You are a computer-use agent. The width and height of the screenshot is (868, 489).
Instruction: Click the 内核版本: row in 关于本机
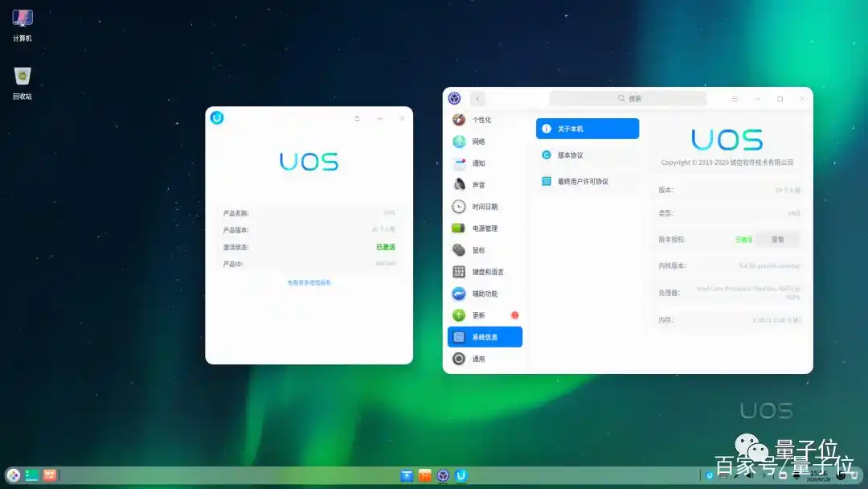coord(729,266)
